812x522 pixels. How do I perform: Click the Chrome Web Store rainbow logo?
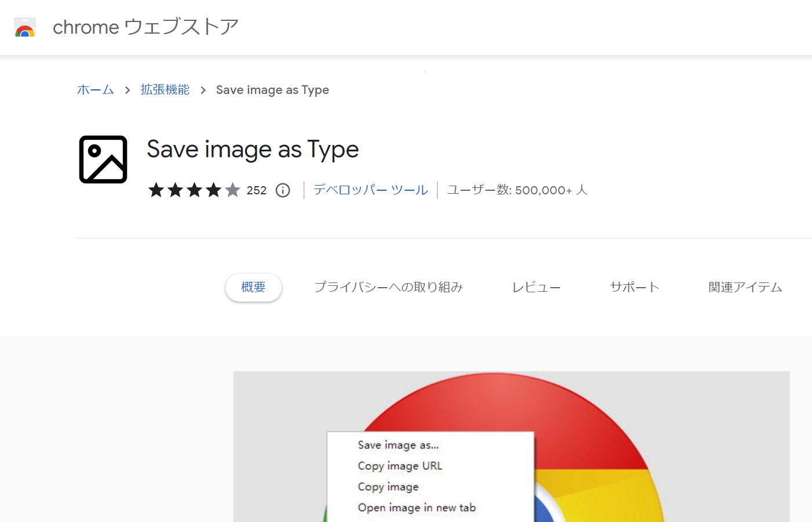click(x=25, y=27)
